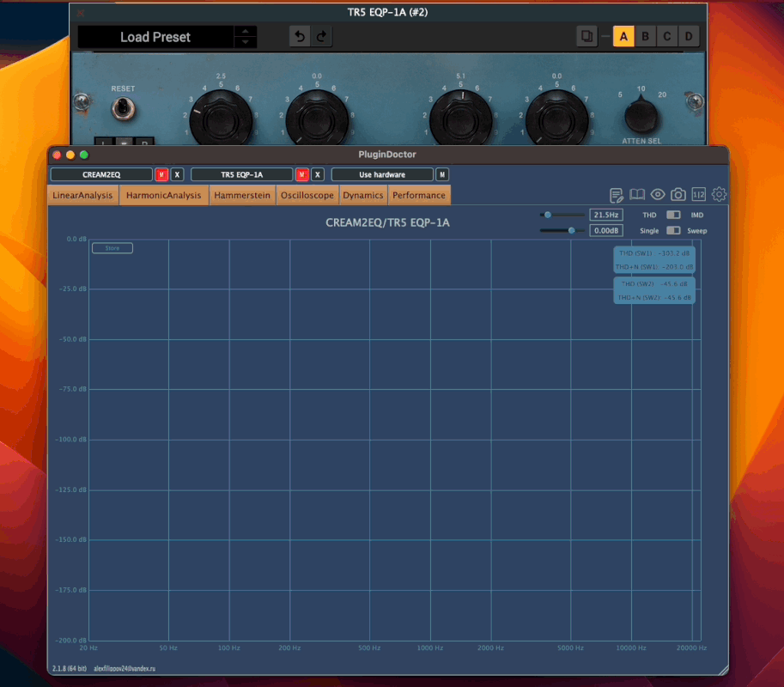The height and width of the screenshot is (687, 784).
Task: Open the TR5 EQP-1A plugin slot
Action: [241, 174]
